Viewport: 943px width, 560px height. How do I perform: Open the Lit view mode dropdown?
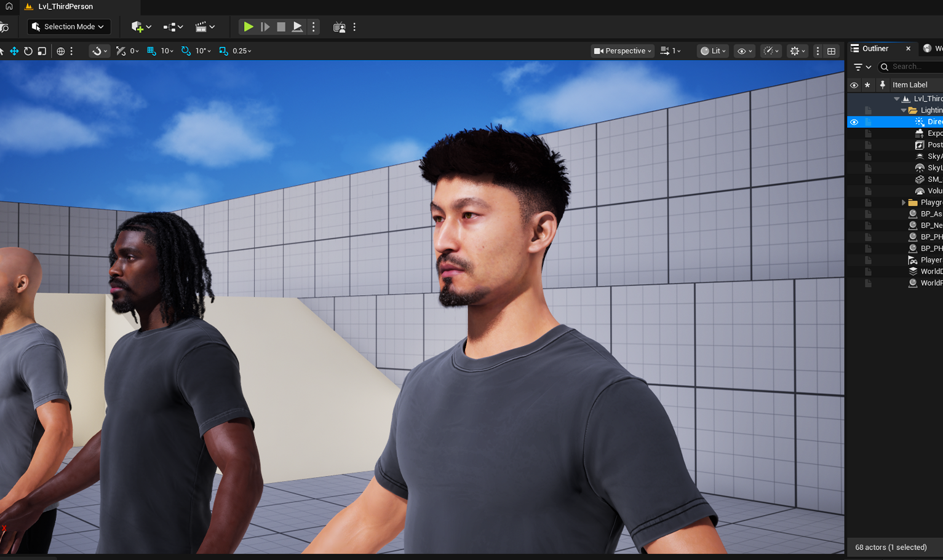click(x=712, y=51)
